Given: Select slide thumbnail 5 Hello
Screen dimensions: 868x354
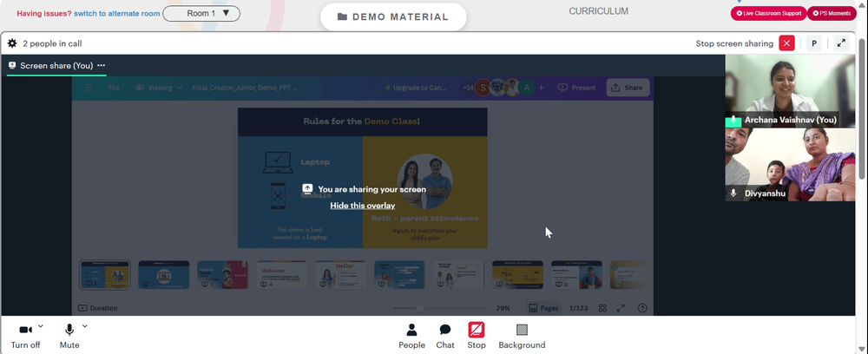Looking at the screenshot, I should pyautogui.click(x=340, y=275).
